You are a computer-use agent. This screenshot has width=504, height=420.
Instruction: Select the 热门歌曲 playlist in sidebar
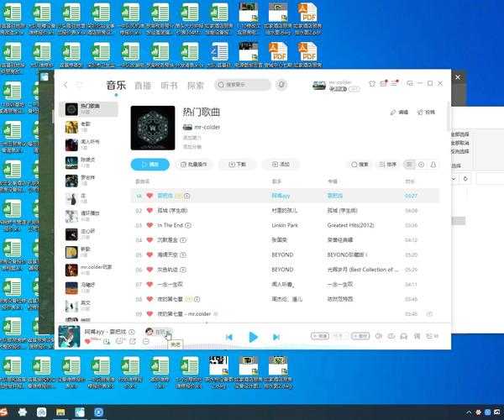click(89, 109)
